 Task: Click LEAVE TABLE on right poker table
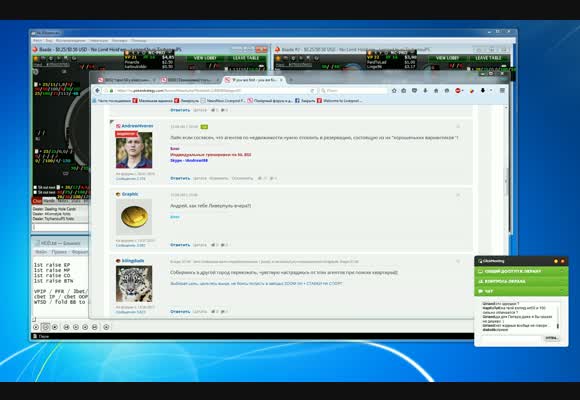pyautogui.click(x=488, y=58)
